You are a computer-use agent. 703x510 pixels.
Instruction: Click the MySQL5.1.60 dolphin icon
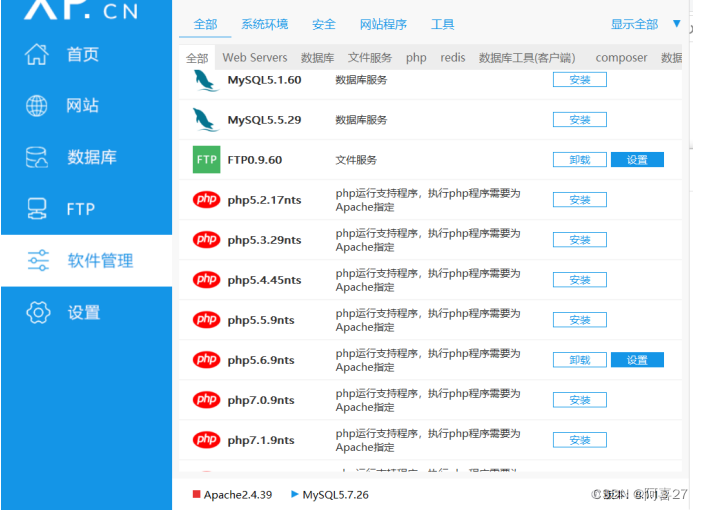point(206,81)
